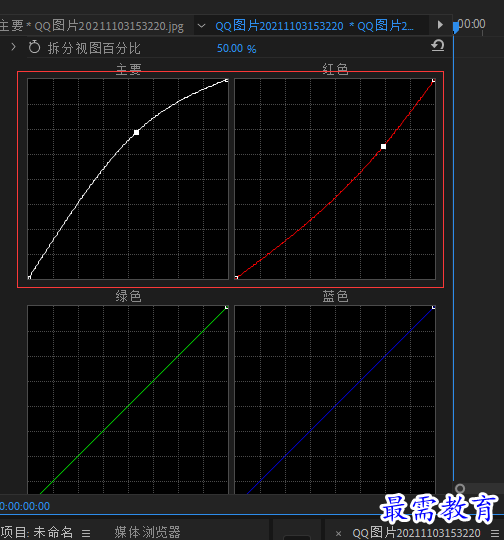
Task: Click the zoom scroll handle below the effect timeline
Action: pos(460,488)
